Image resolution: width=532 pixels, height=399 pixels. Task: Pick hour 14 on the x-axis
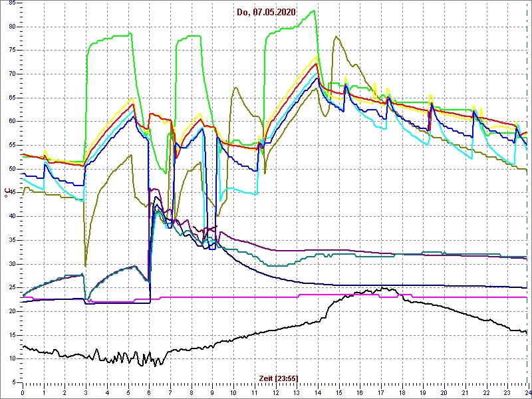point(317,392)
